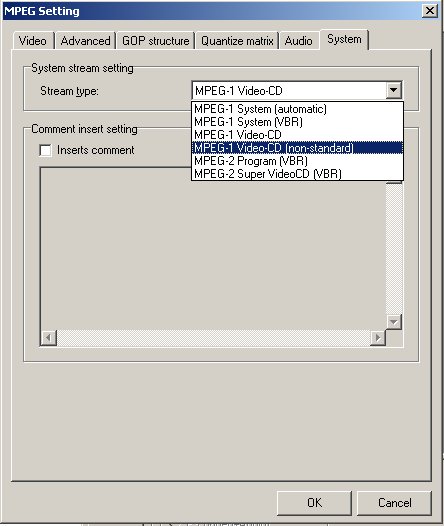Switch to the Quantize matrix tab
Viewport: 444px width, 526px height.
[x=237, y=41]
